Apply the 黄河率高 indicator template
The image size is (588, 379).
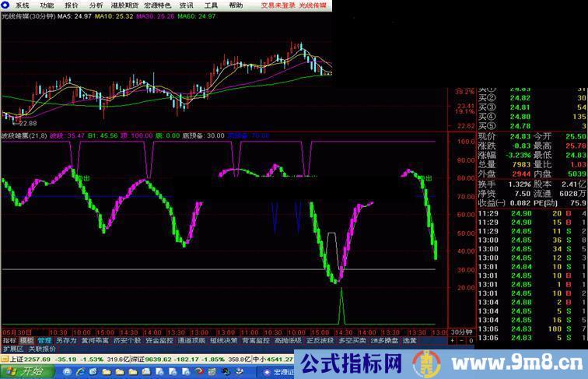(x=95, y=340)
